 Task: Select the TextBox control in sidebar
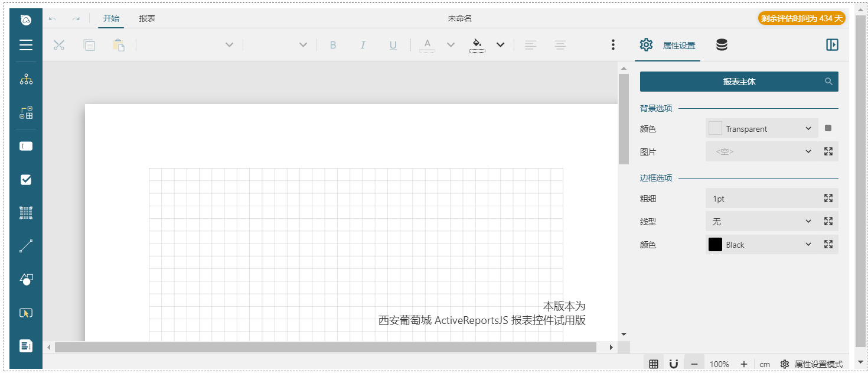[26, 146]
